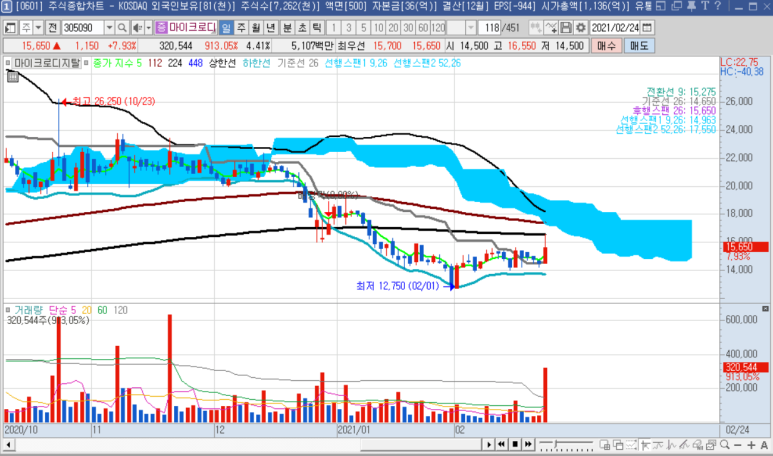Fast forward the chart replay
Viewport: 773px width, 456px height.
point(528,445)
